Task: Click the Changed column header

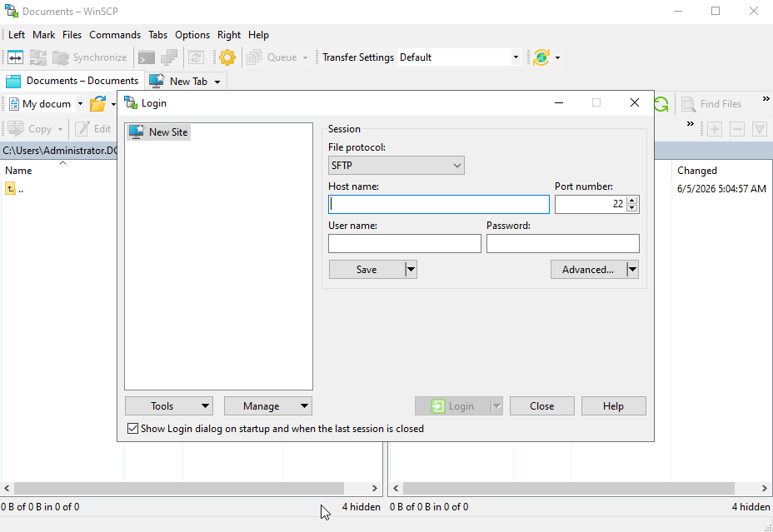Action: pos(697,171)
